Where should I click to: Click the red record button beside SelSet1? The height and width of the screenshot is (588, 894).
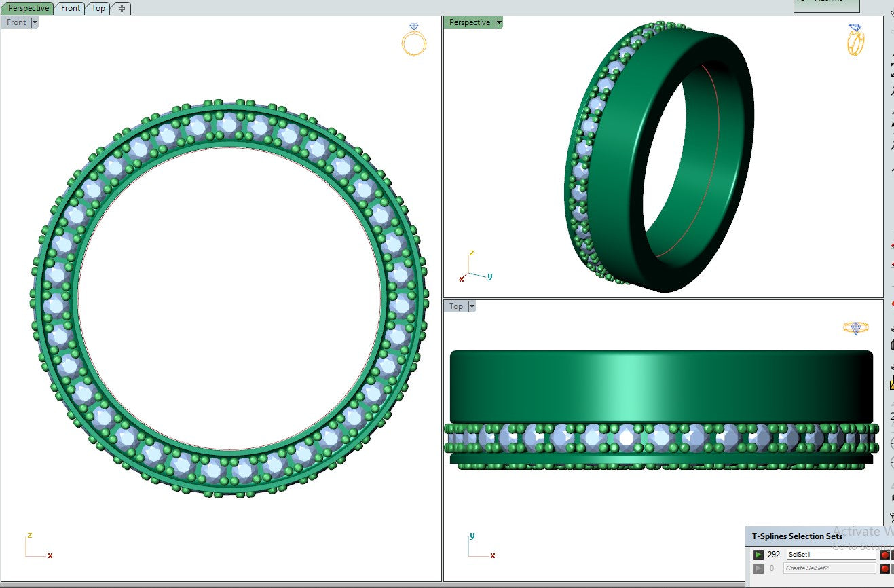[x=884, y=555]
